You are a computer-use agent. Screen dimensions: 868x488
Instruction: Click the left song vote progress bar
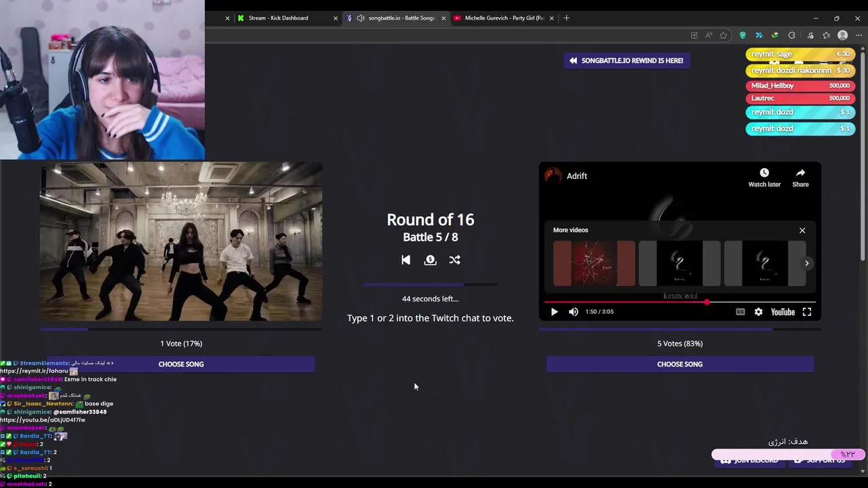(181, 329)
